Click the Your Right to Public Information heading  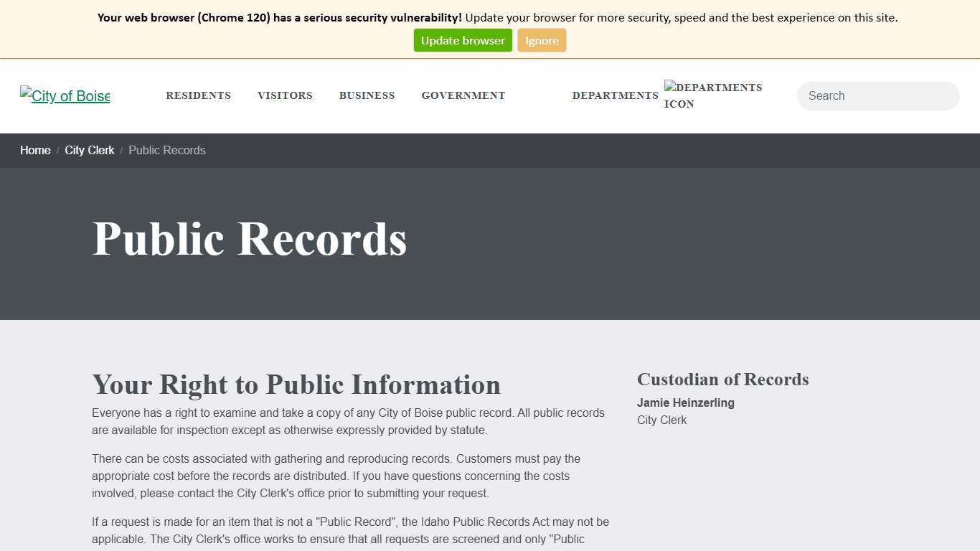pyautogui.click(x=296, y=385)
